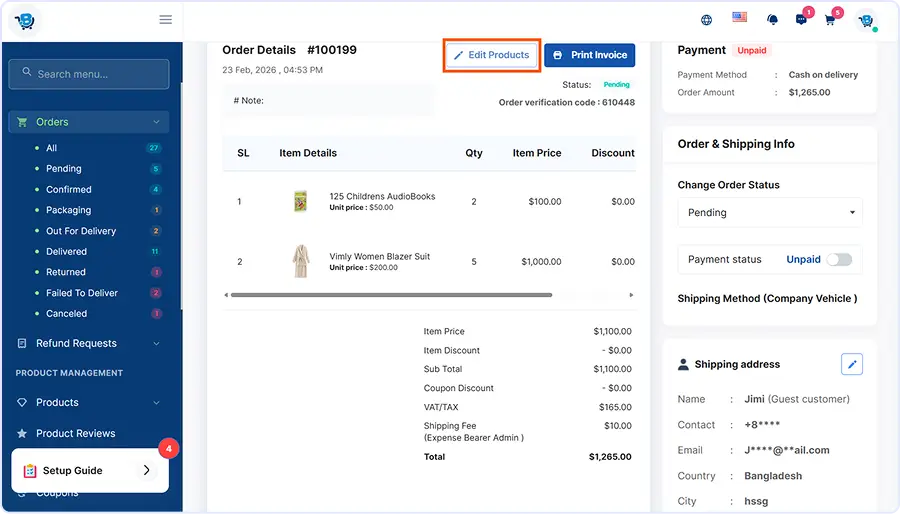The height and width of the screenshot is (514, 900).
Task: Click the Refund Requests sidebar icon
Action: click(x=22, y=343)
